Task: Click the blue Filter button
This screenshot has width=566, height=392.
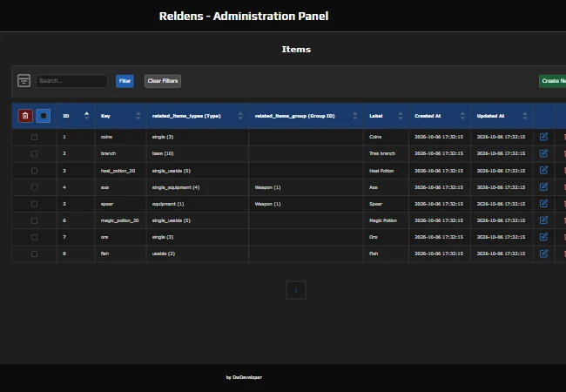Action: point(125,81)
